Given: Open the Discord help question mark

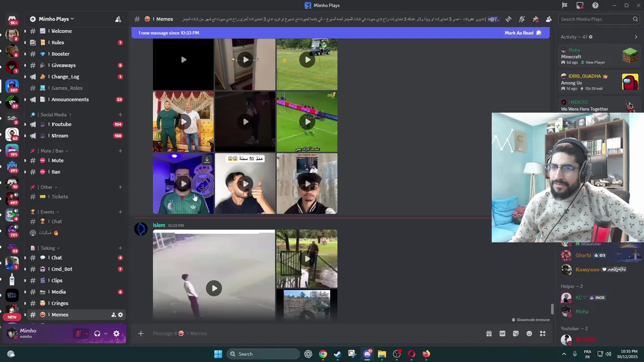Looking at the screenshot, I should pos(595,6).
